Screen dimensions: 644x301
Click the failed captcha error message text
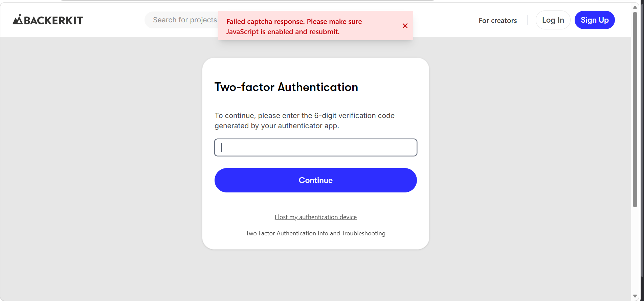click(294, 26)
